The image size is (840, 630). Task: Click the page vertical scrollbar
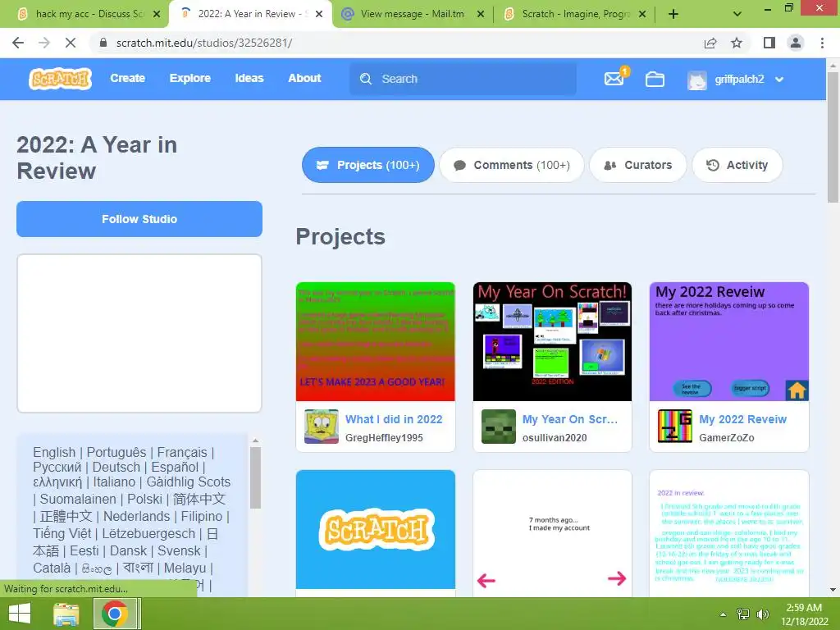coord(833,138)
